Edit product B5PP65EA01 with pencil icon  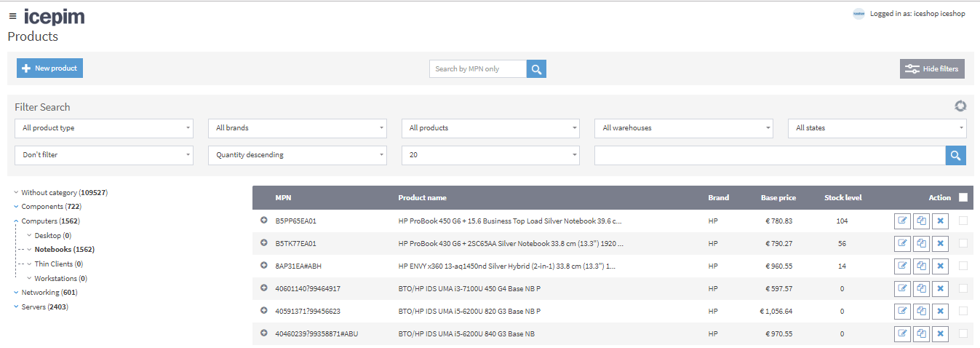pyautogui.click(x=903, y=221)
